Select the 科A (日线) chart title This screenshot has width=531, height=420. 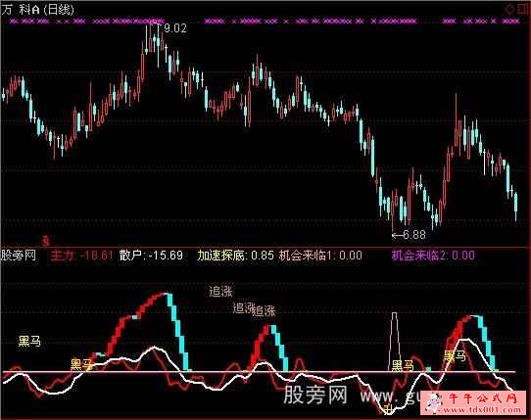point(46,10)
